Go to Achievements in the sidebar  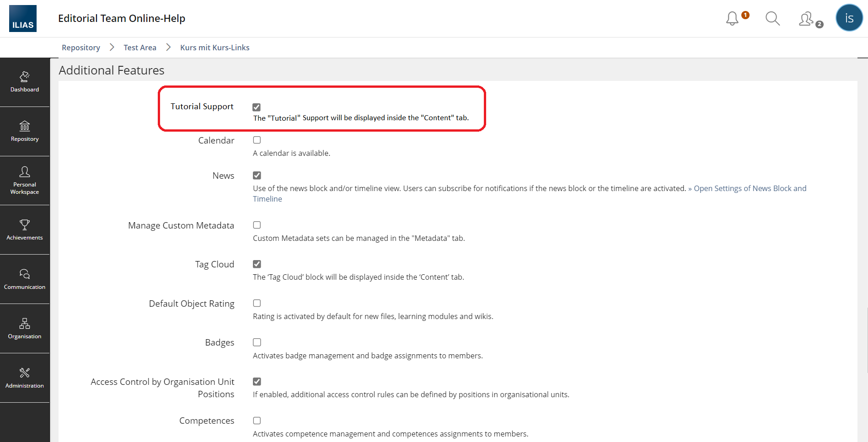coord(25,230)
